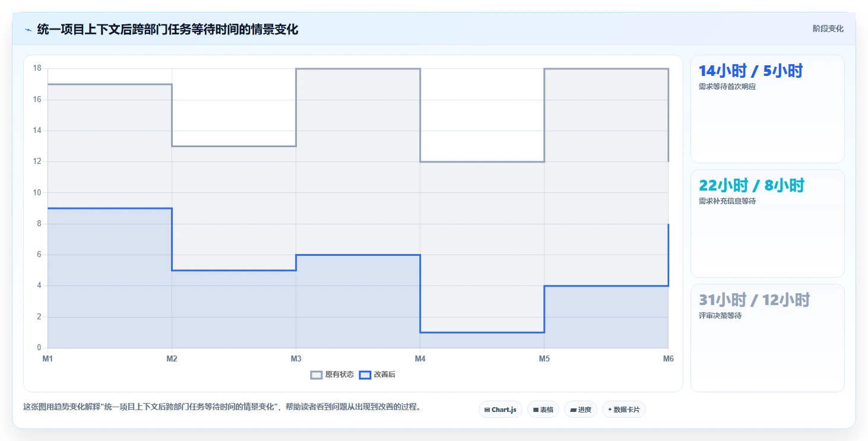
Task: Click the 18 y-axis tick label
Action: pyautogui.click(x=37, y=68)
